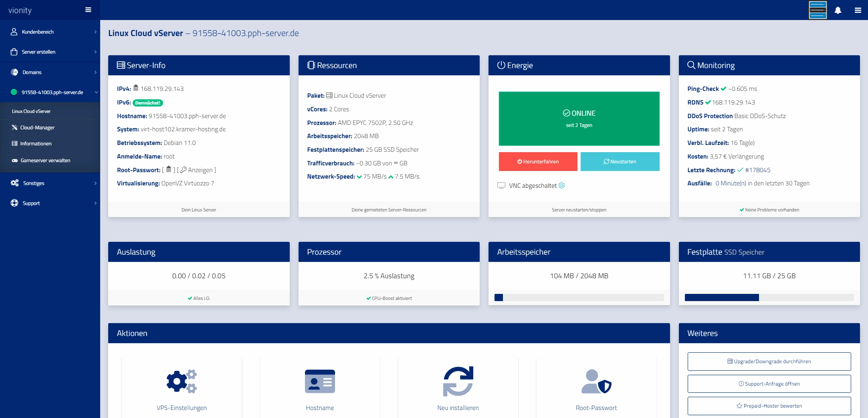The image size is (868, 418).
Task: Open last invoice #178045
Action: click(757, 170)
